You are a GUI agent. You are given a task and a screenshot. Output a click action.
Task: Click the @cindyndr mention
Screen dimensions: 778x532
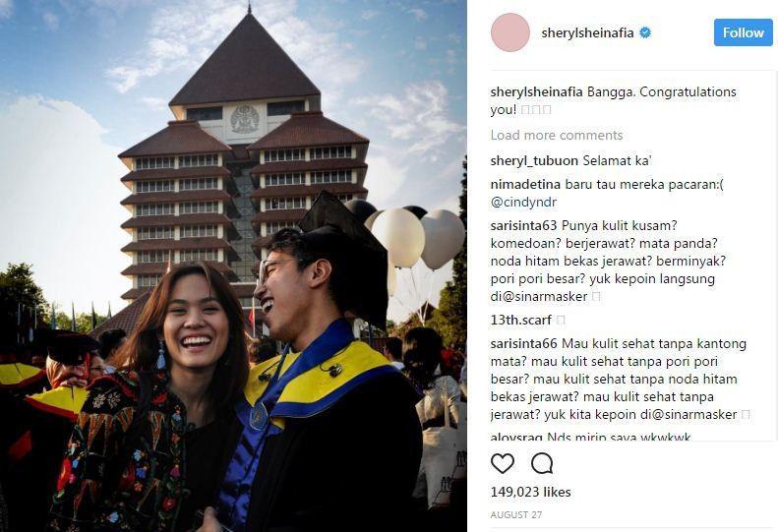click(x=523, y=203)
